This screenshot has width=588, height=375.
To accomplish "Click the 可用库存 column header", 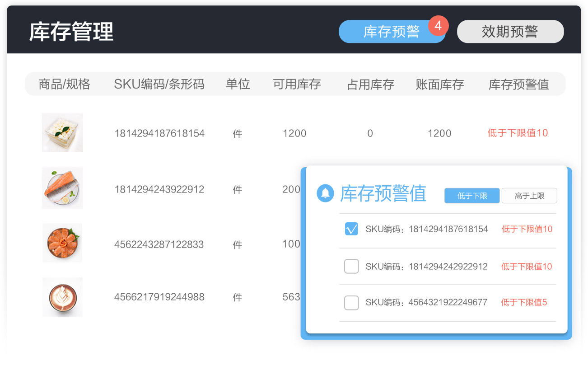I will [x=297, y=84].
